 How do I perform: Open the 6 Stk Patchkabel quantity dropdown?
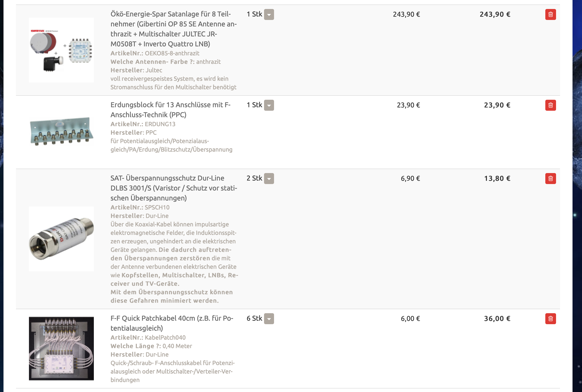tap(269, 319)
